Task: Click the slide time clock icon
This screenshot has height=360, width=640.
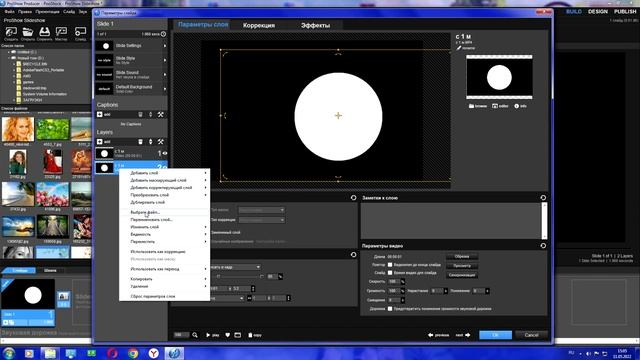Action: pos(163,34)
